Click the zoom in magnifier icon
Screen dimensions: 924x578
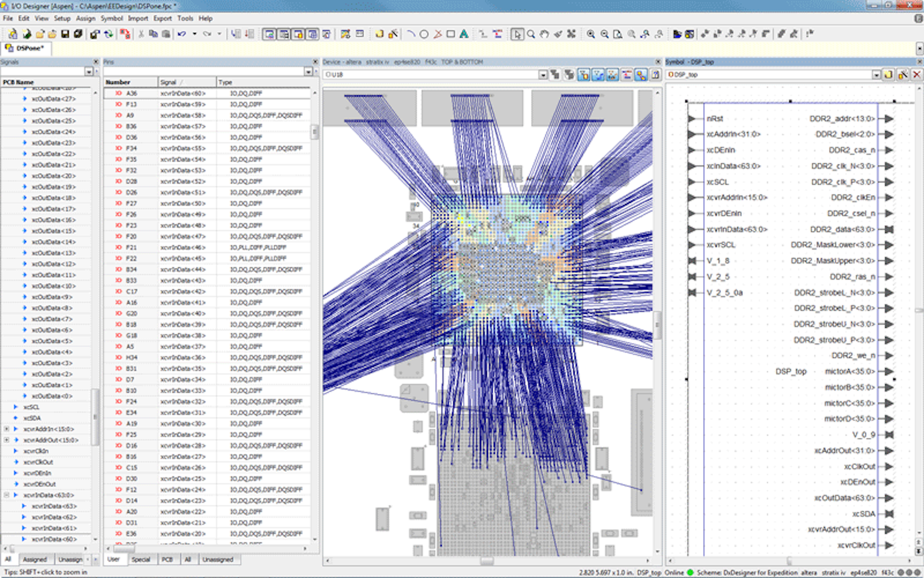point(591,34)
